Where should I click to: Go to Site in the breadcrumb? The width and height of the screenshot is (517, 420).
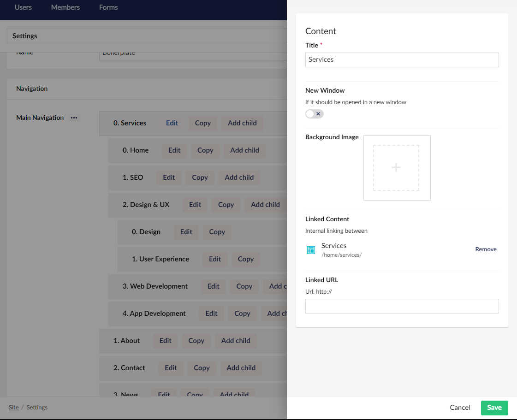13,408
